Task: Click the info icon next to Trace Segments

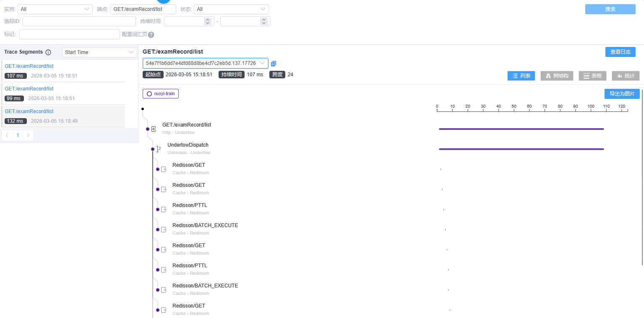Action: 48,52
